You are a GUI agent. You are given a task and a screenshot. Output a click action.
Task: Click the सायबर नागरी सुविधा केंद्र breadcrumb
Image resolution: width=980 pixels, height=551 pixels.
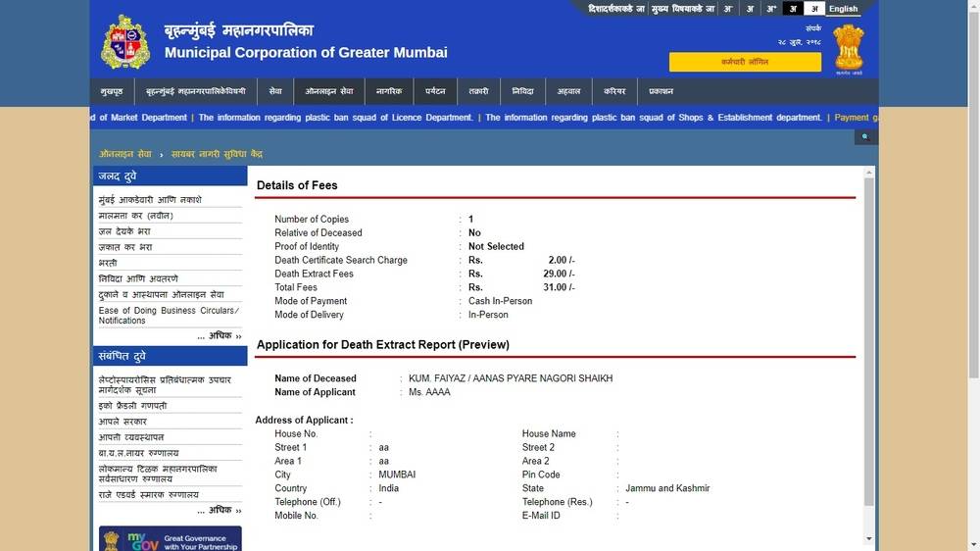point(217,154)
